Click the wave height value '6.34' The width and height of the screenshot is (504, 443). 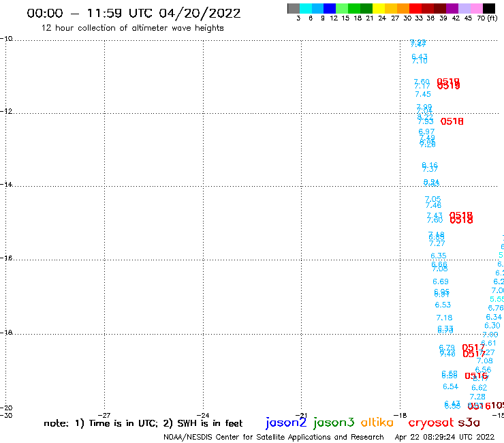(x=494, y=317)
